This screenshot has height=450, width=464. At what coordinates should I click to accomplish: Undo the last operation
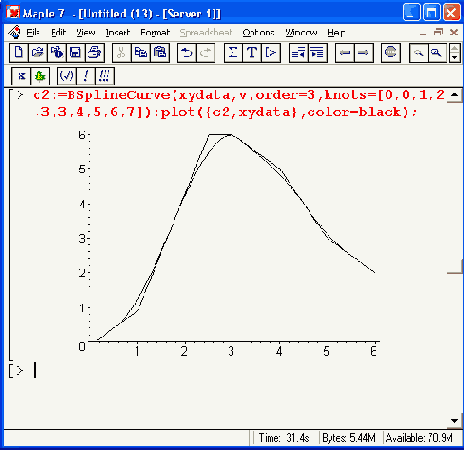(187, 53)
